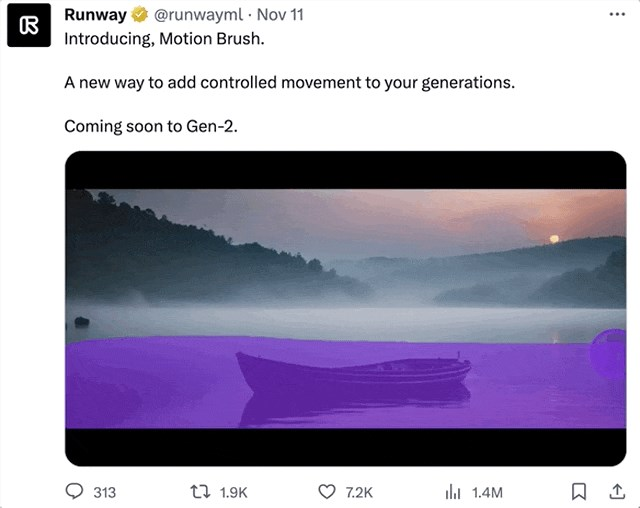Click the gold verified badge
This screenshot has height=508, width=640.
point(141,16)
